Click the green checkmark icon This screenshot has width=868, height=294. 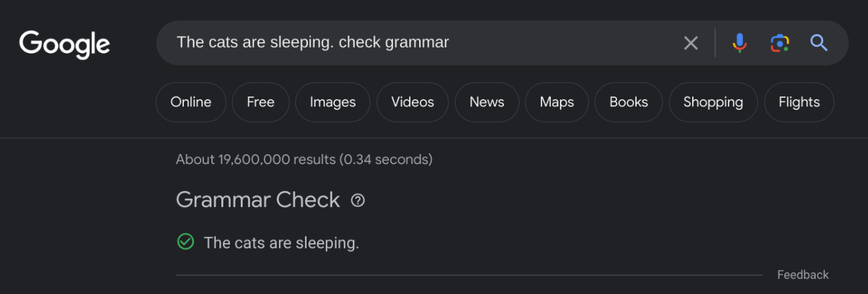[x=185, y=242]
